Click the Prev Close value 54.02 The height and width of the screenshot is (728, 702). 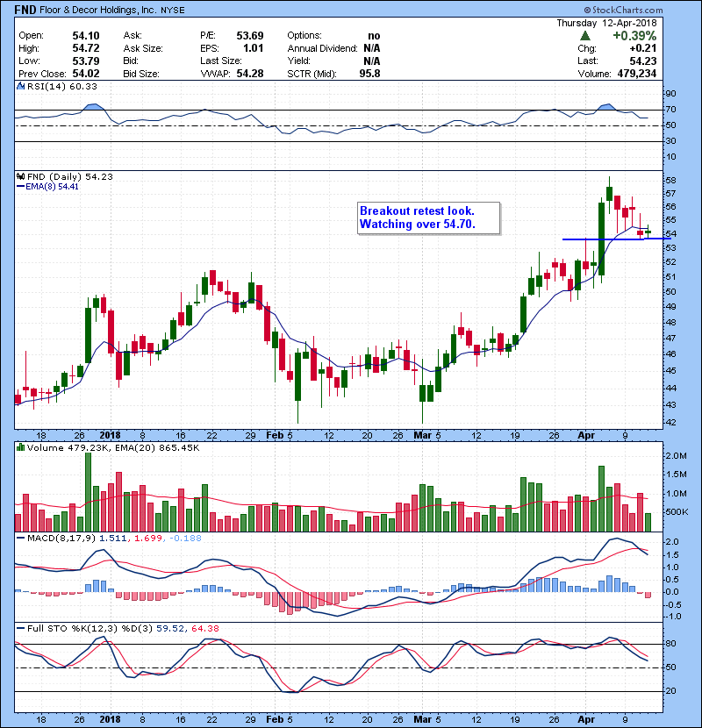tap(86, 74)
